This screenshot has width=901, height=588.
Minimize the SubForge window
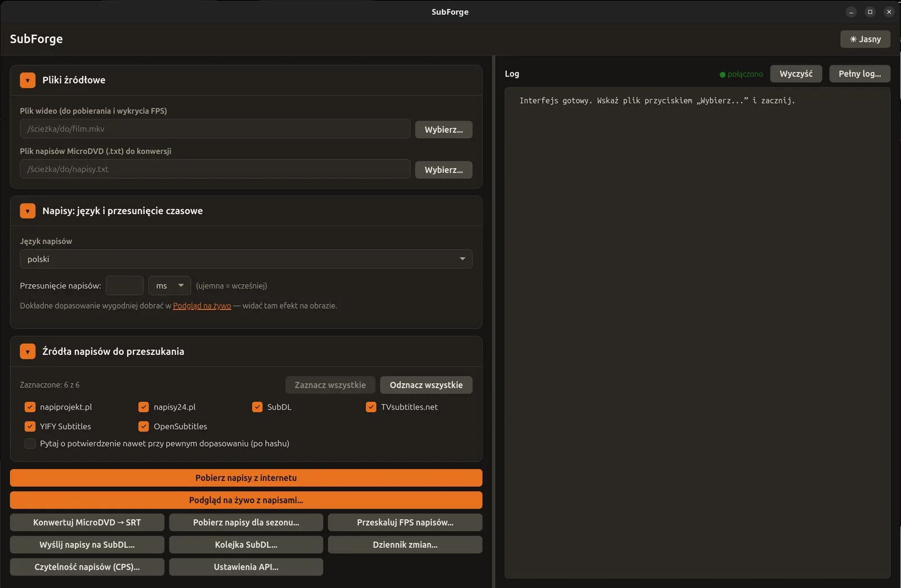tap(851, 12)
